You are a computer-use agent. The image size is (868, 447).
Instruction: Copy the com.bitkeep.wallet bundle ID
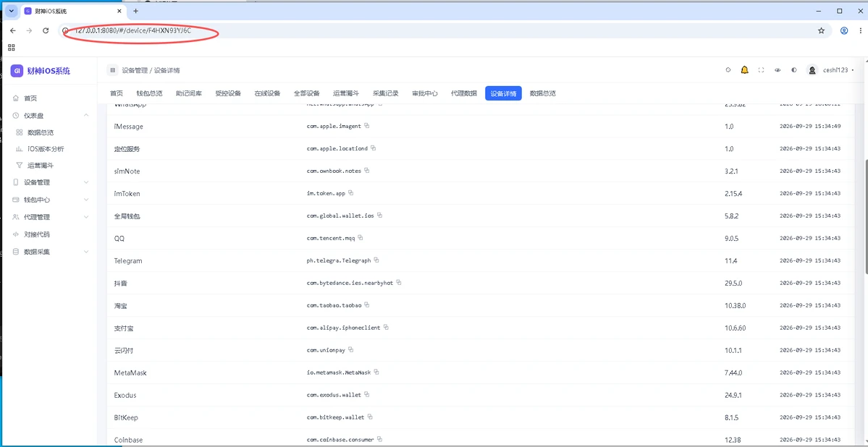[370, 417]
